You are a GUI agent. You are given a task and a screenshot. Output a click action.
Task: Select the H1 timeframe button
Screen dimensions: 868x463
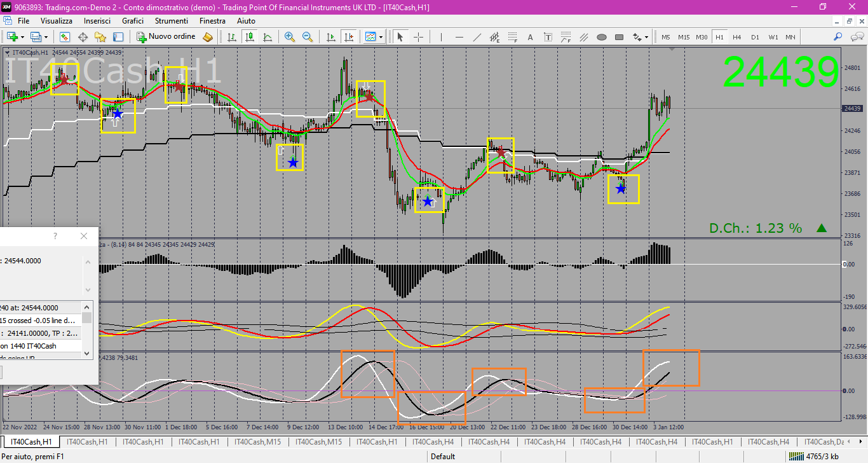coord(719,37)
